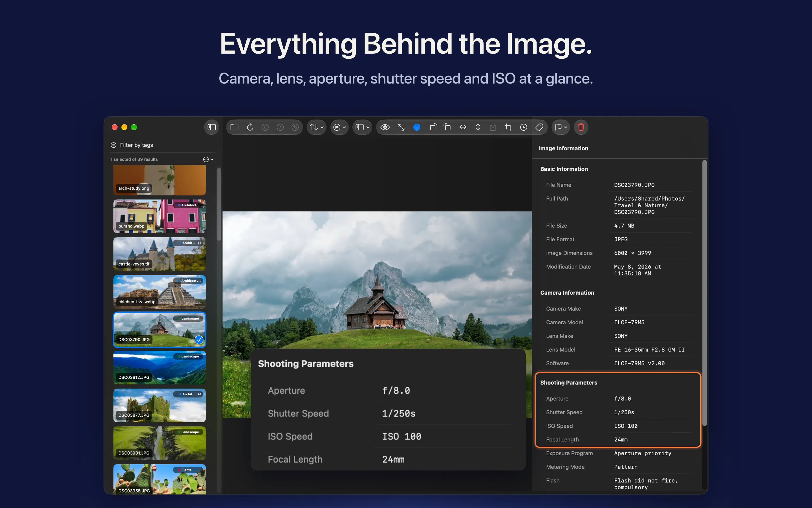Click the Camera Model value ILCE-7RM5

pyautogui.click(x=629, y=323)
